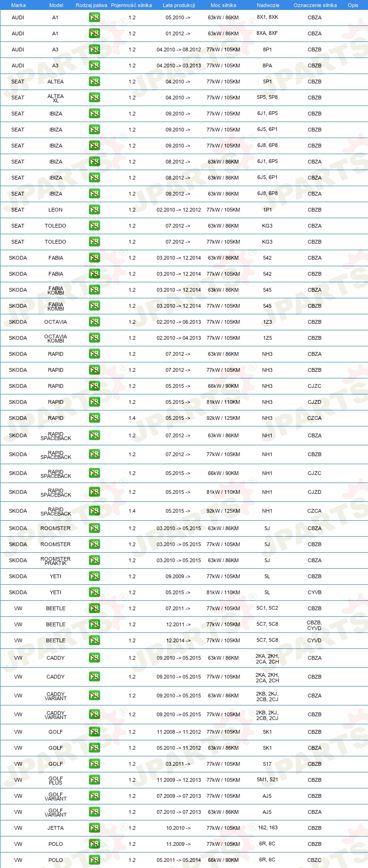Image resolution: width=368 pixels, height=868 pixels.
Task: Select fuel type icon for AUDI A3 8P1
Action: pyautogui.click(x=94, y=49)
